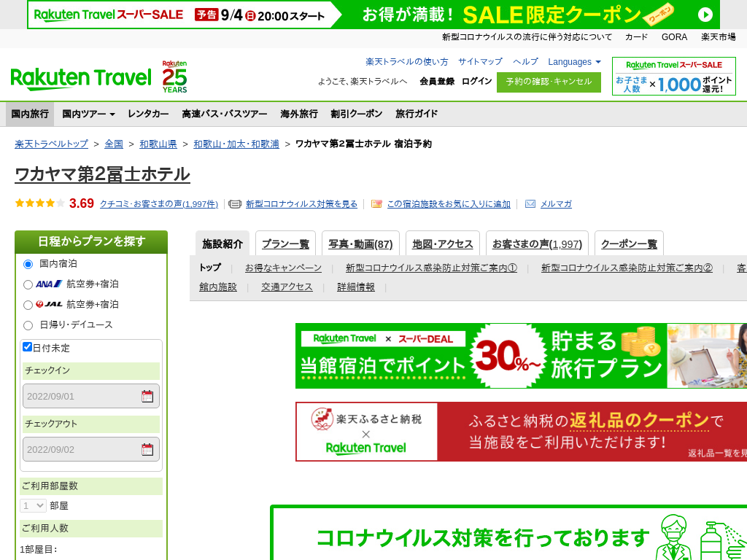Select 国内旅行 in the navigation bar
The height and width of the screenshot is (560, 747).
pos(30,114)
